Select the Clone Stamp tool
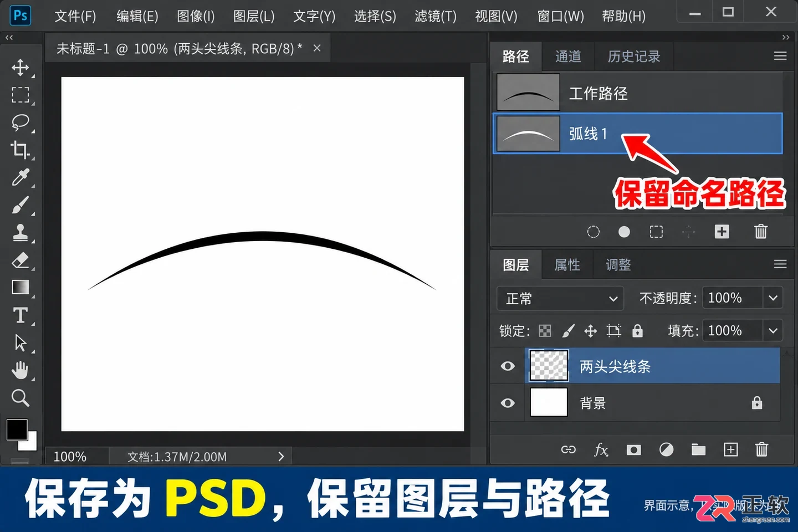The width and height of the screenshot is (798, 532). 21,232
